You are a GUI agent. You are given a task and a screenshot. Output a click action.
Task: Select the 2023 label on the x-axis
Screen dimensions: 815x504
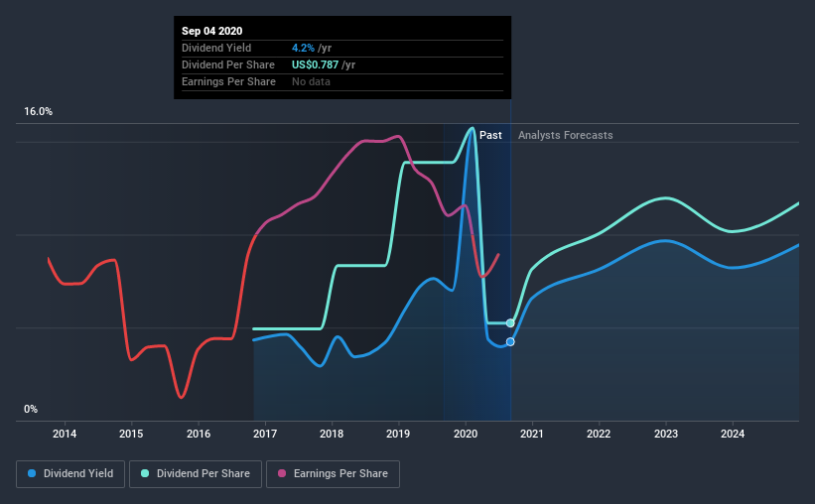(x=666, y=434)
